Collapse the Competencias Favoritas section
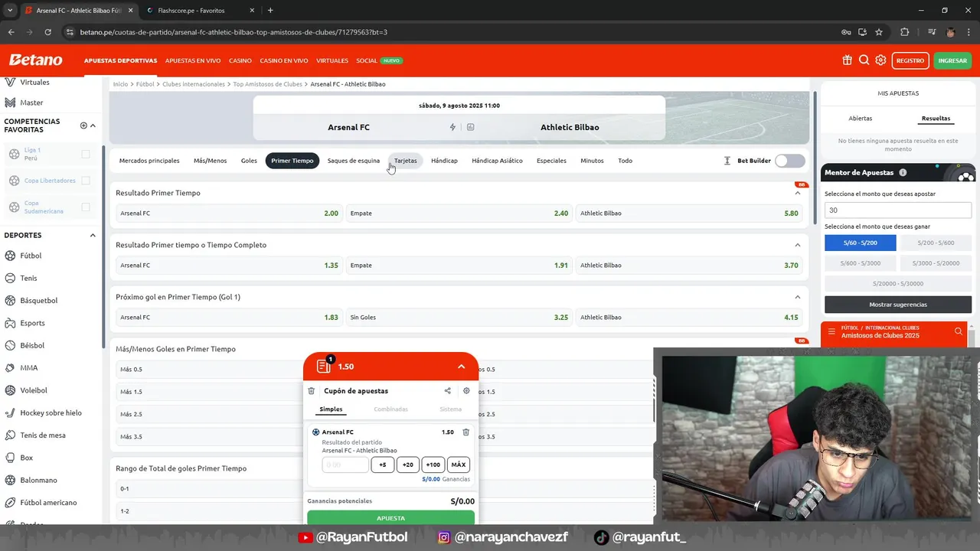 coord(93,126)
